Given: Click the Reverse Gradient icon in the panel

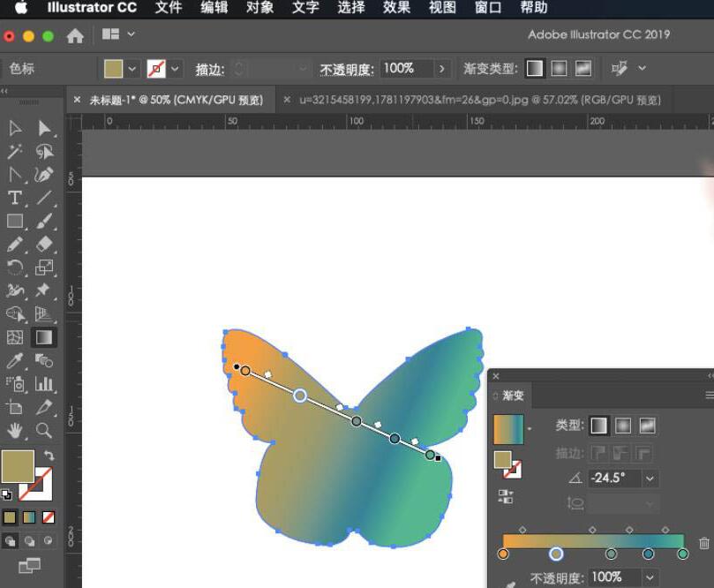Looking at the screenshot, I should pos(507,496).
